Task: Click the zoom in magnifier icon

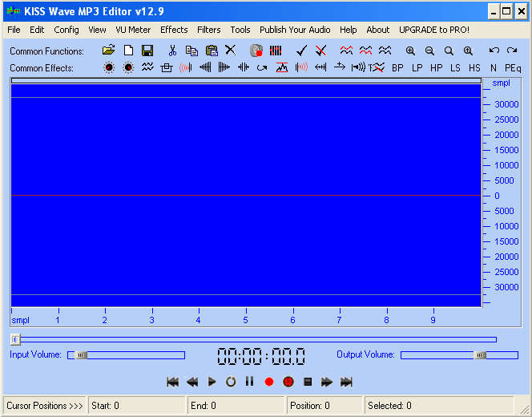Action: pyautogui.click(x=410, y=51)
